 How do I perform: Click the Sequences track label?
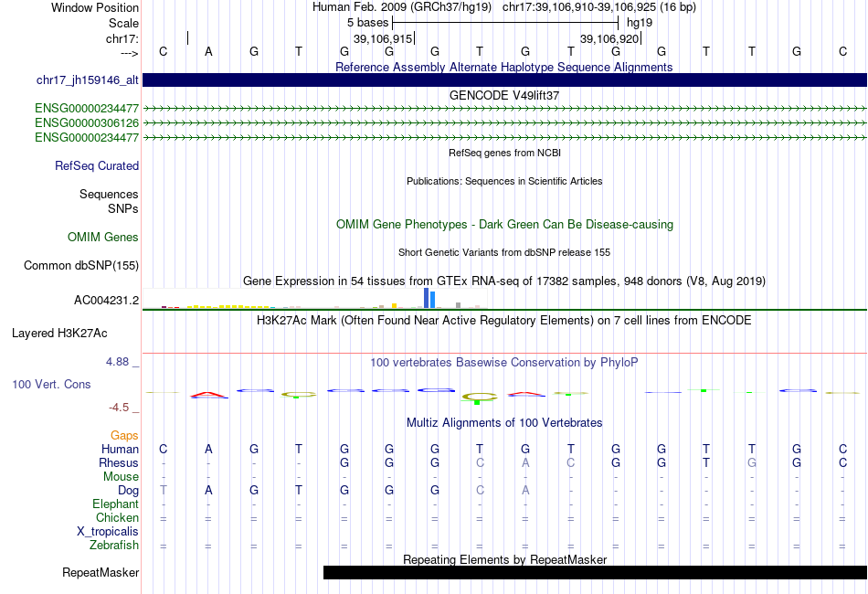click(109, 194)
